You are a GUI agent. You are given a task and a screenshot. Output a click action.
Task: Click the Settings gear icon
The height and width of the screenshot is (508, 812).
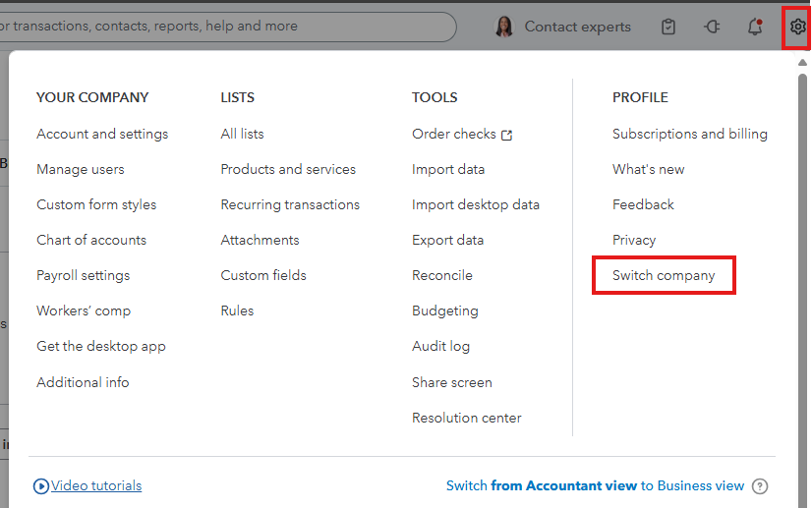797,27
